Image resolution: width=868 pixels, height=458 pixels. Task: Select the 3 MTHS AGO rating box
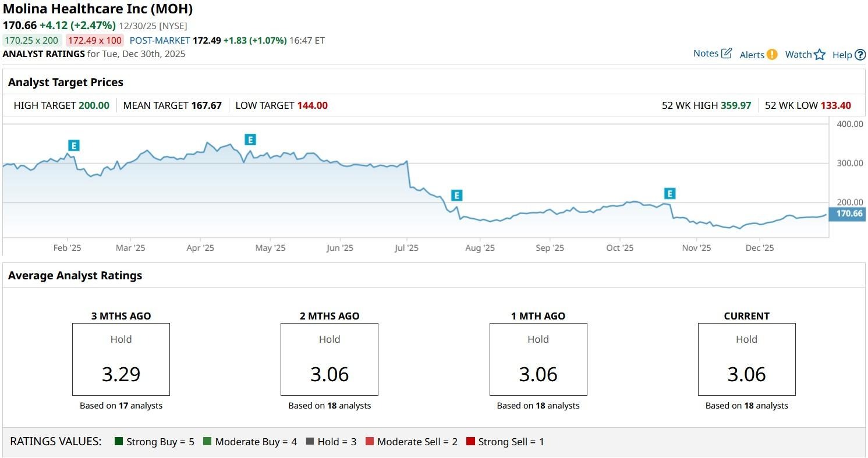coord(121,360)
